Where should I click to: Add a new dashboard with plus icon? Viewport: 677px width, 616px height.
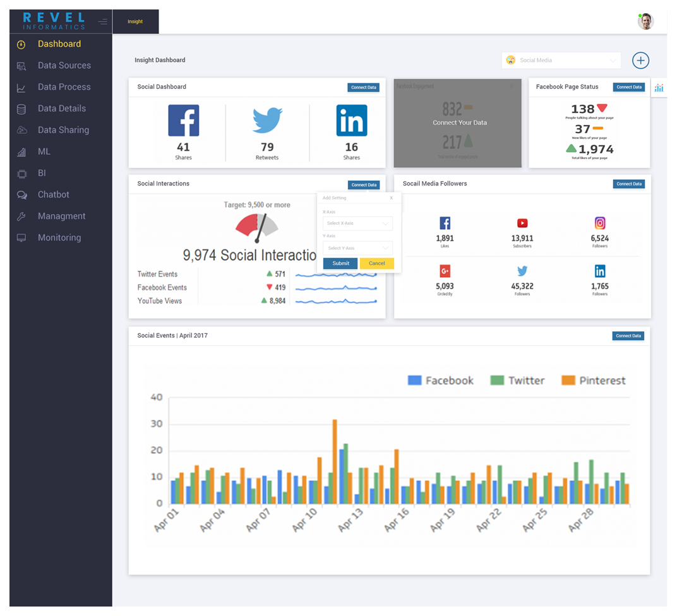pos(640,61)
